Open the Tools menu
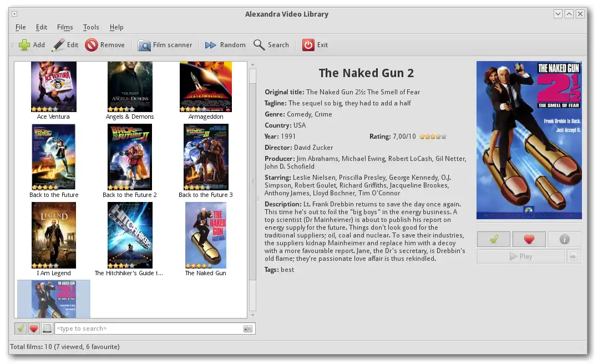Screen dimensions: 598x364 pyautogui.click(x=91, y=27)
